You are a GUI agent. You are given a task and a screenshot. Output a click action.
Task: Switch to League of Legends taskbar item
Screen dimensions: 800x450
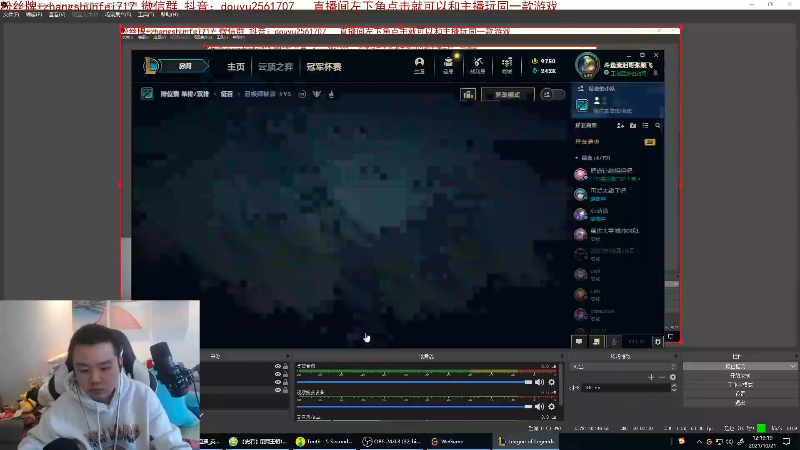coord(525,441)
